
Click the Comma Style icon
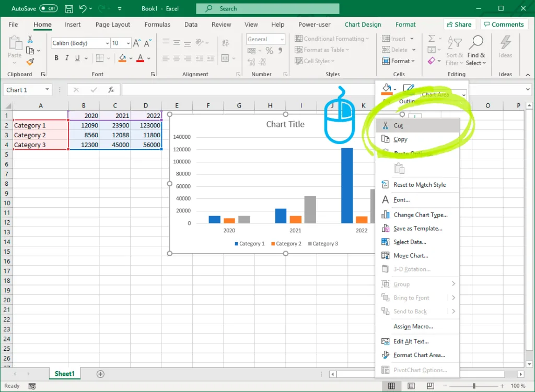coord(280,51)
